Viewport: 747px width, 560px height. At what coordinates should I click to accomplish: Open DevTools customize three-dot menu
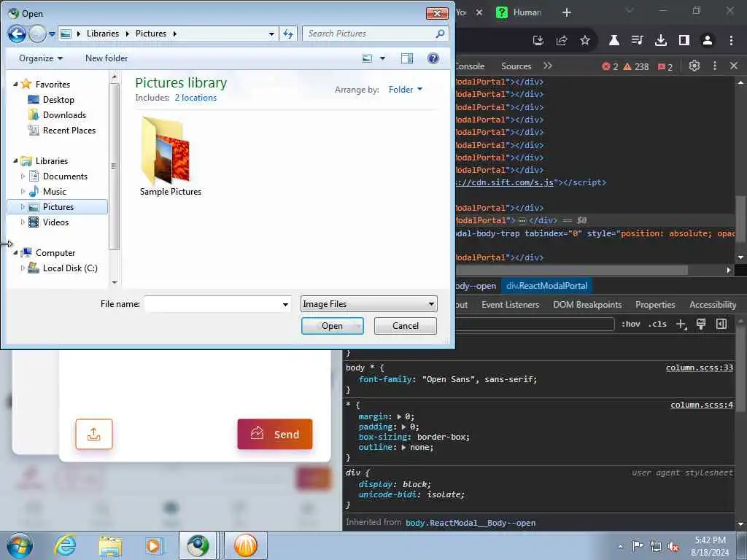pos(715,66)
